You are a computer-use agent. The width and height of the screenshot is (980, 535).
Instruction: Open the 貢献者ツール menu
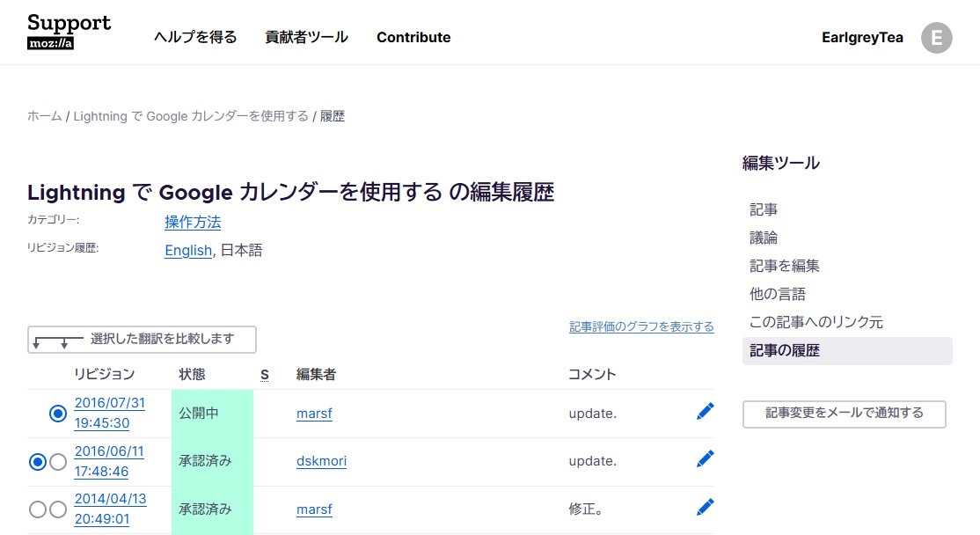pyautogui.click(x=306, y=38)
